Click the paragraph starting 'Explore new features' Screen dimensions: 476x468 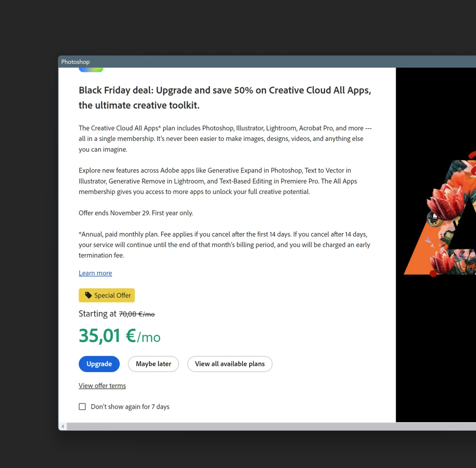click(218, 181)
